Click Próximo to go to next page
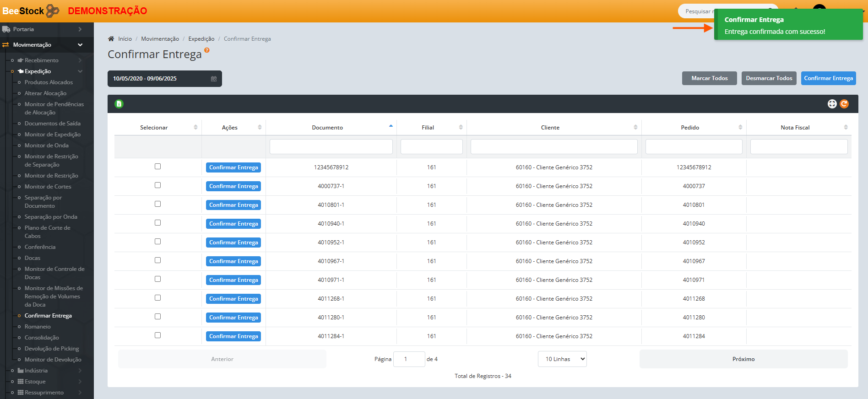This screenshot has width=868, height=399. (743, 359)
